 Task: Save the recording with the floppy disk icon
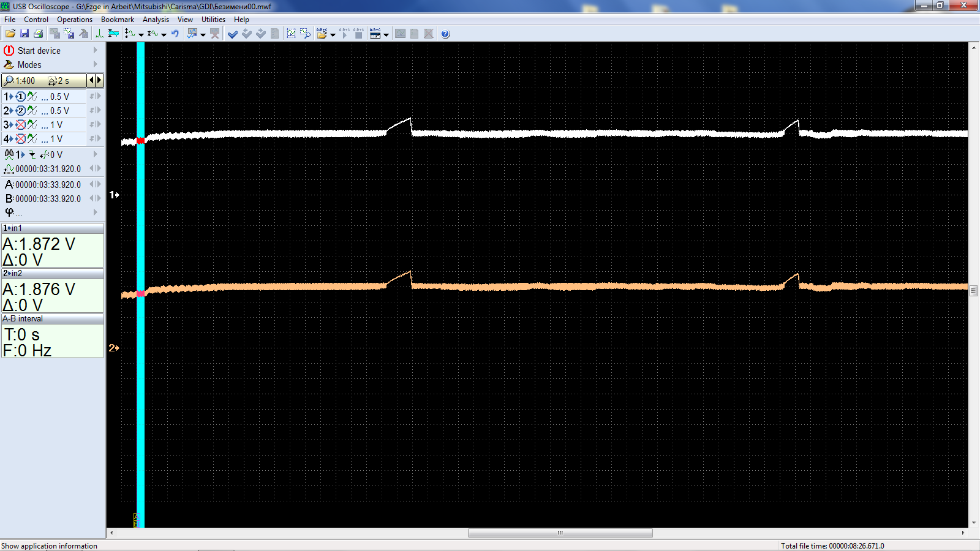(24, 34)
